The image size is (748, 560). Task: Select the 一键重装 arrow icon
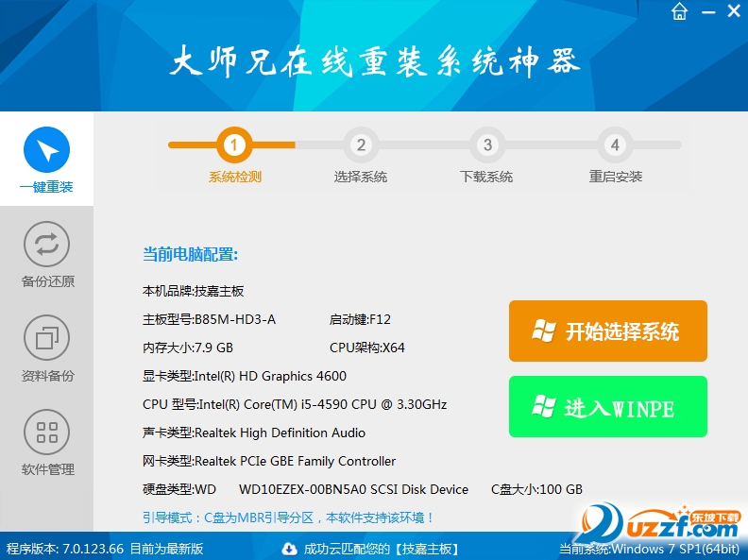pyautogui.click(x=47, y=150)
